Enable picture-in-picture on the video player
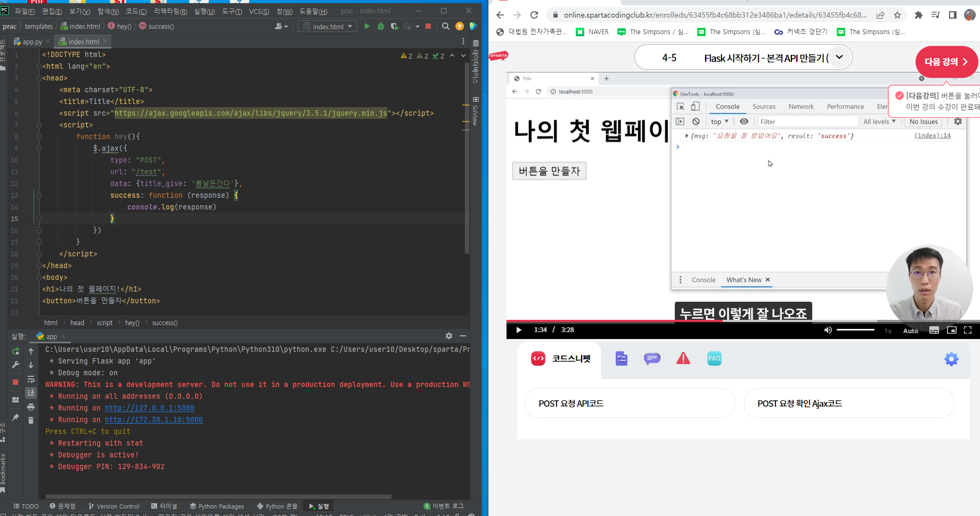The image size is (980, 516). click(x=952, y=330)
